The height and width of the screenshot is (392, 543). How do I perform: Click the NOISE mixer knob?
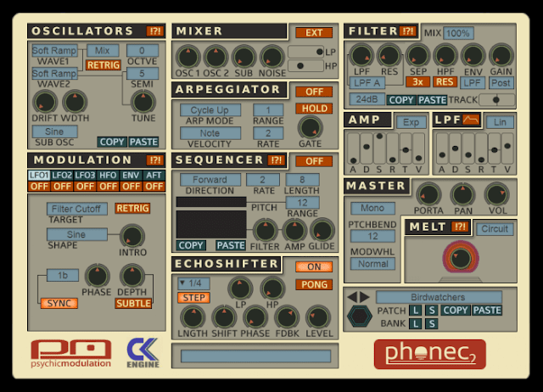271,57
